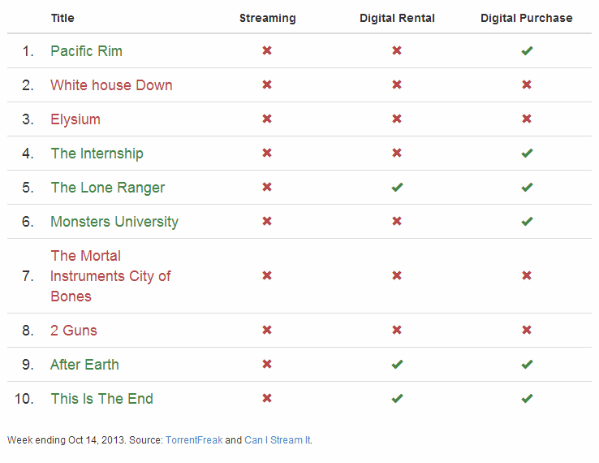This screenshot has height=463, width=599.
Task: Select the Monsters University title
Action: (115, 222)
